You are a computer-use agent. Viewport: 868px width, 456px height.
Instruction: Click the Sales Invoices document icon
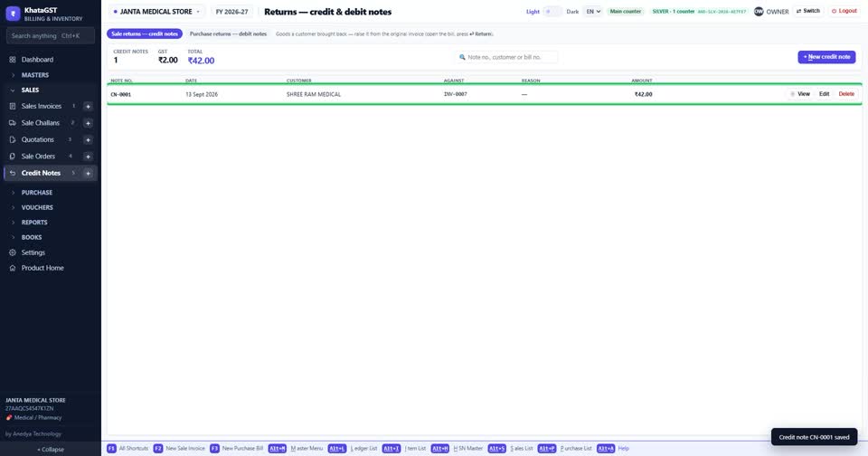point(12,106)
